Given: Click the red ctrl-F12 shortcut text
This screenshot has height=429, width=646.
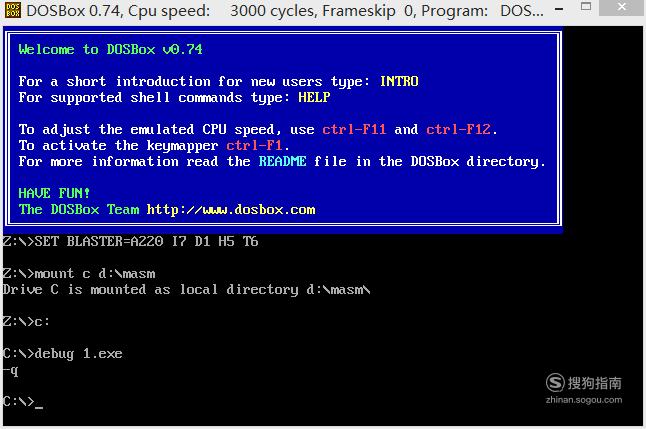Looking at the screenshot, I should [458, 129].
